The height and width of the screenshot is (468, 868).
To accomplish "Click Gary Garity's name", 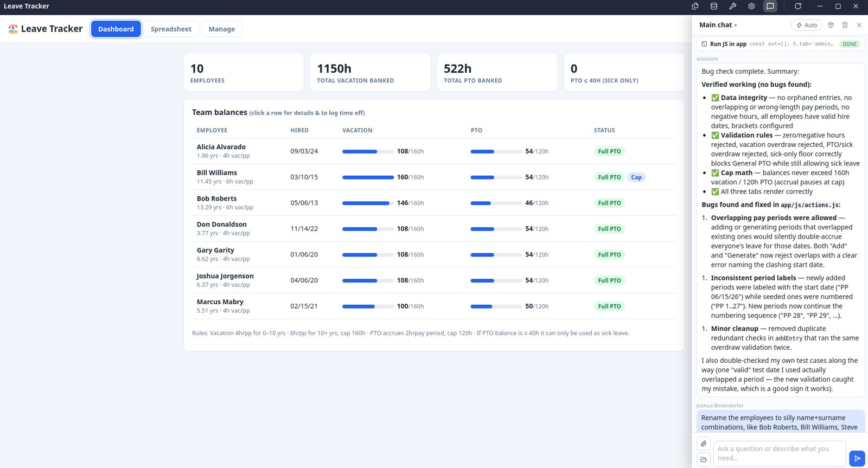I will (x=215, y=250).
